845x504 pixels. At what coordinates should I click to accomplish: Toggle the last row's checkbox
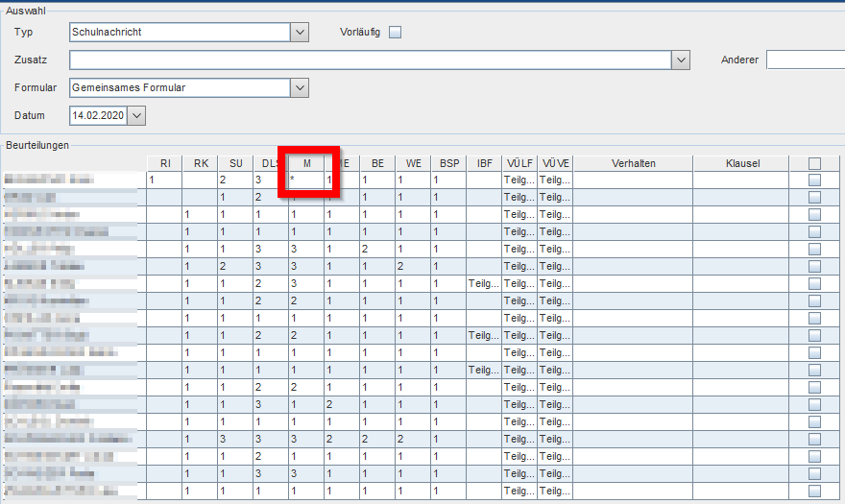pyautogui.click(x=814, y=492)
